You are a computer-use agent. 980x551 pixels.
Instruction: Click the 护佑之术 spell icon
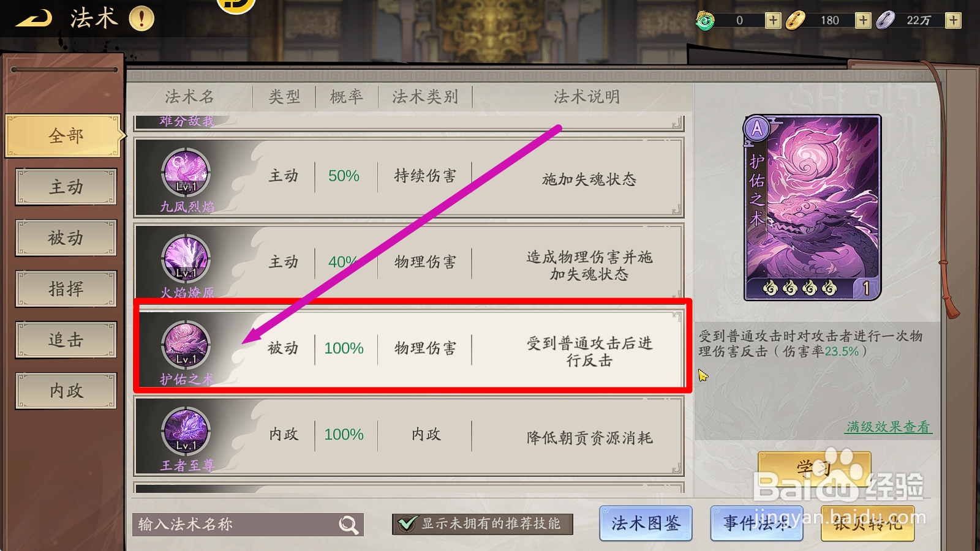pyautogui.click(x=186, y=345)
